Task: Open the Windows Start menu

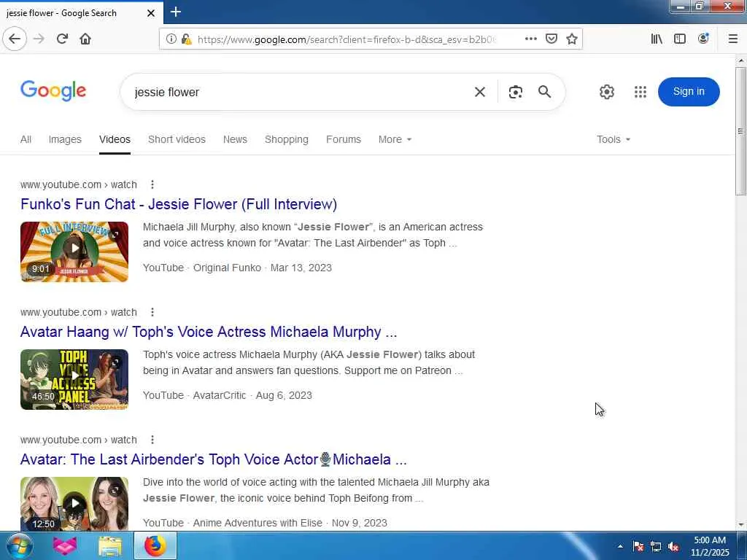Action: (18, 546)
